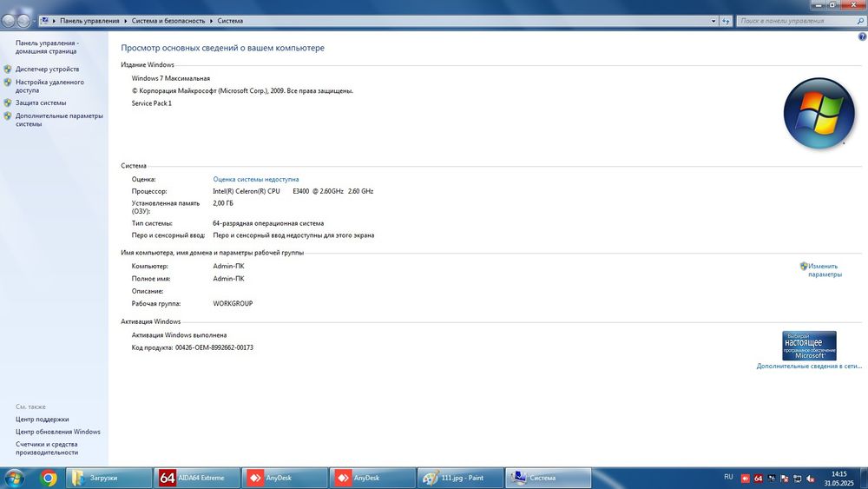This screenshot has height=489, width=868.
Task: Click Изменить параметры link
Action: click(x=821, y=270)
